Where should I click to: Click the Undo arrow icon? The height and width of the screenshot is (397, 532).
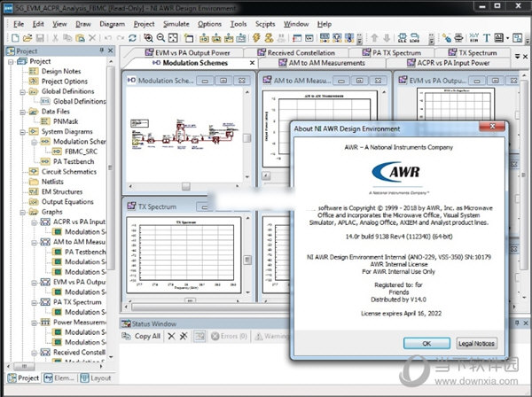tap(108, 37)
